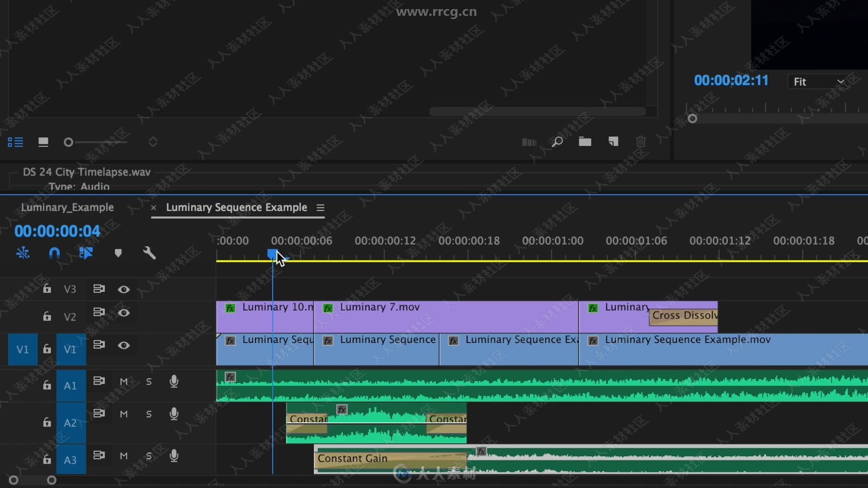Screen dimensions: 868x488
Task: Click the project panel horizontal scrollbar
Action: [538, 112]
